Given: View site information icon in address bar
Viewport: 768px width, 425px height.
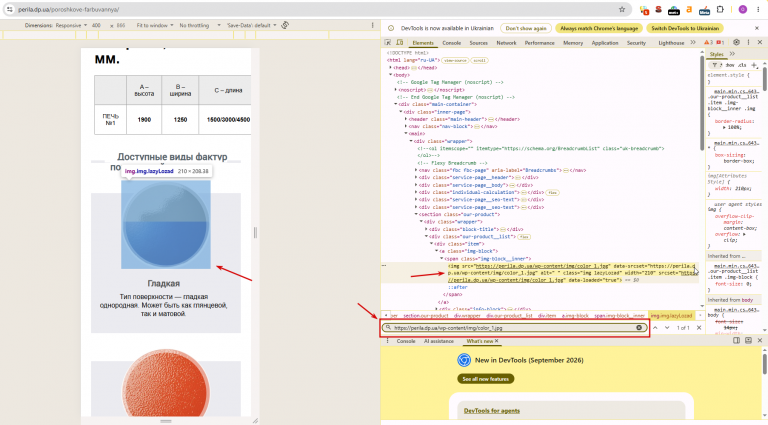Looking at the screenshot, I should [9, 9].
